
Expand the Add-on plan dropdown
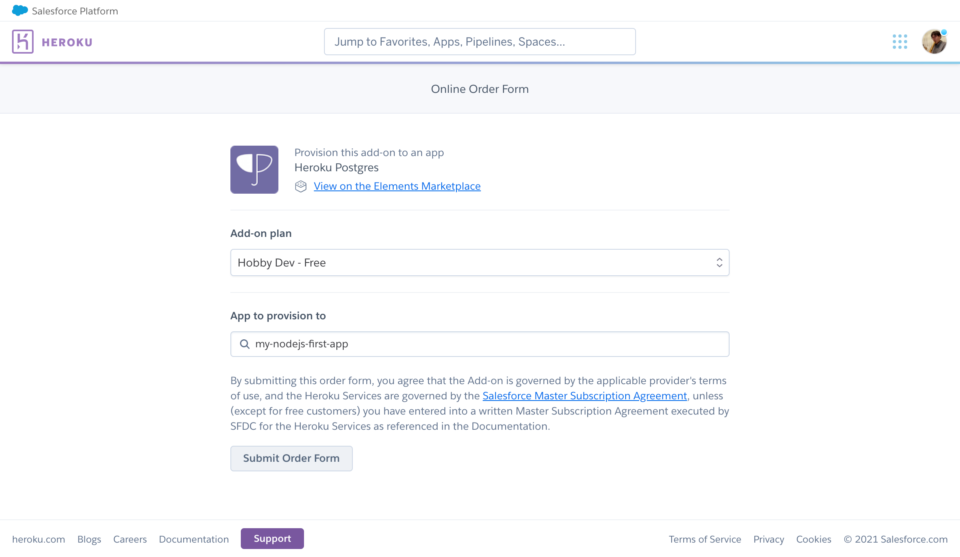coord(479,263)
